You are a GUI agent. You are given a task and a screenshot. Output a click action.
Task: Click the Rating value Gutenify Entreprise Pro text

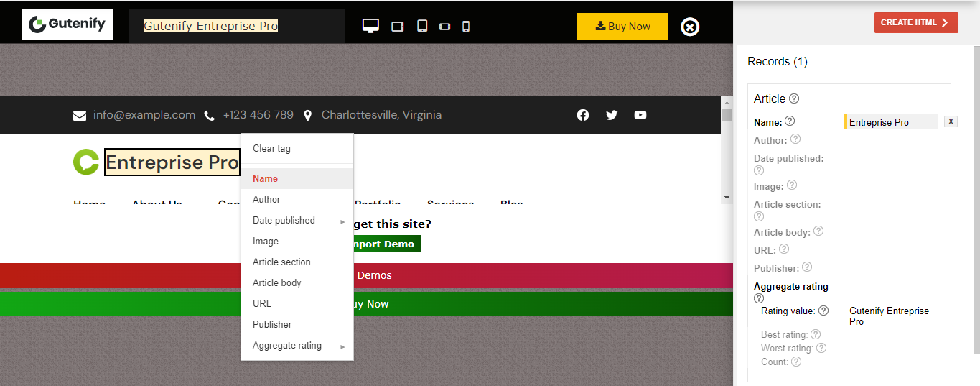click(x=889, y=316)
